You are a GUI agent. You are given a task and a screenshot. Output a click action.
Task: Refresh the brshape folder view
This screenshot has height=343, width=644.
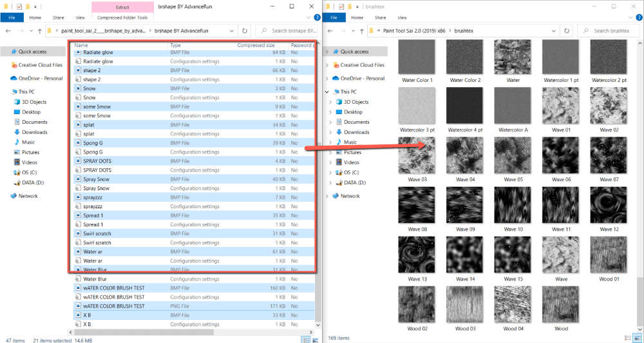click(x=245, y=31)
